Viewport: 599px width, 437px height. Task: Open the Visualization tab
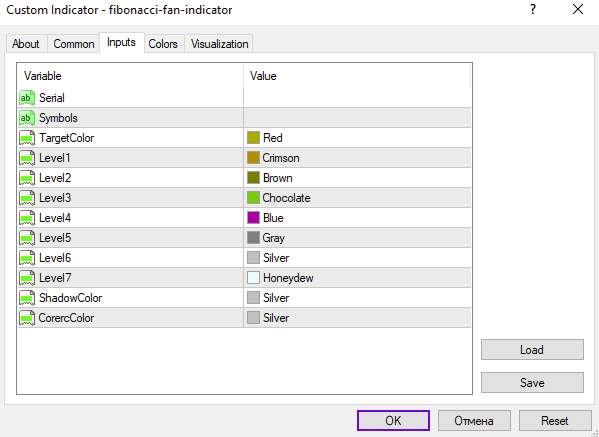tap(220, 44)
